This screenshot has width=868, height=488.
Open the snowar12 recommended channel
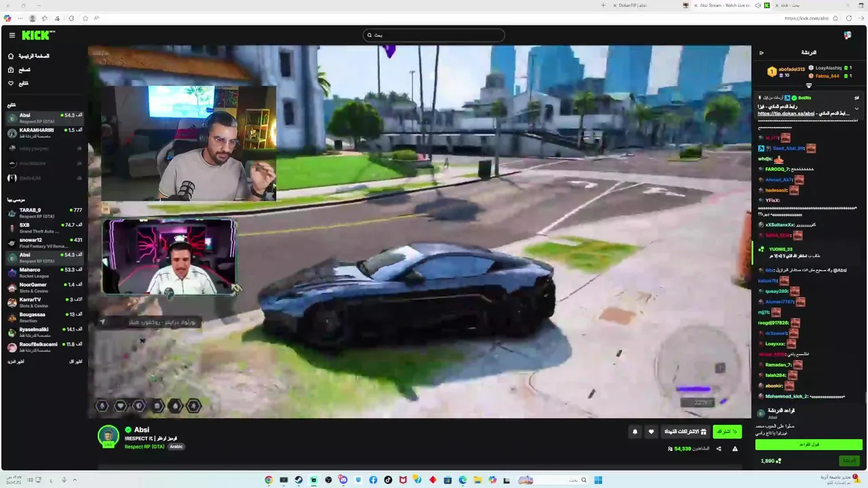[x=45, y=243]
